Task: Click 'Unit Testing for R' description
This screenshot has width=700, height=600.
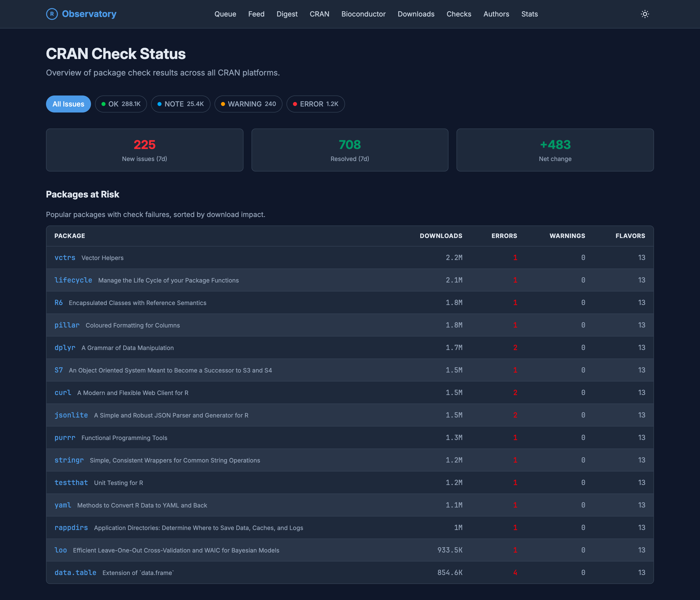Action: (118, 483)
